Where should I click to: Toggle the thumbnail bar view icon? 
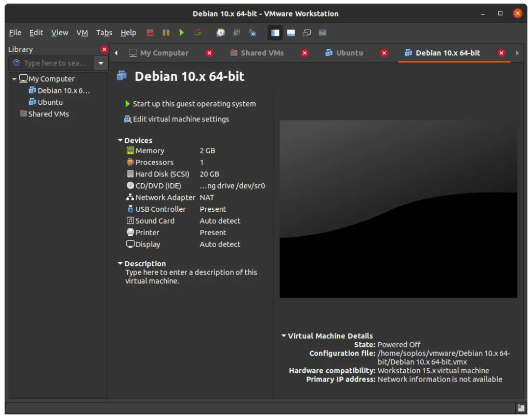point(291,33)
